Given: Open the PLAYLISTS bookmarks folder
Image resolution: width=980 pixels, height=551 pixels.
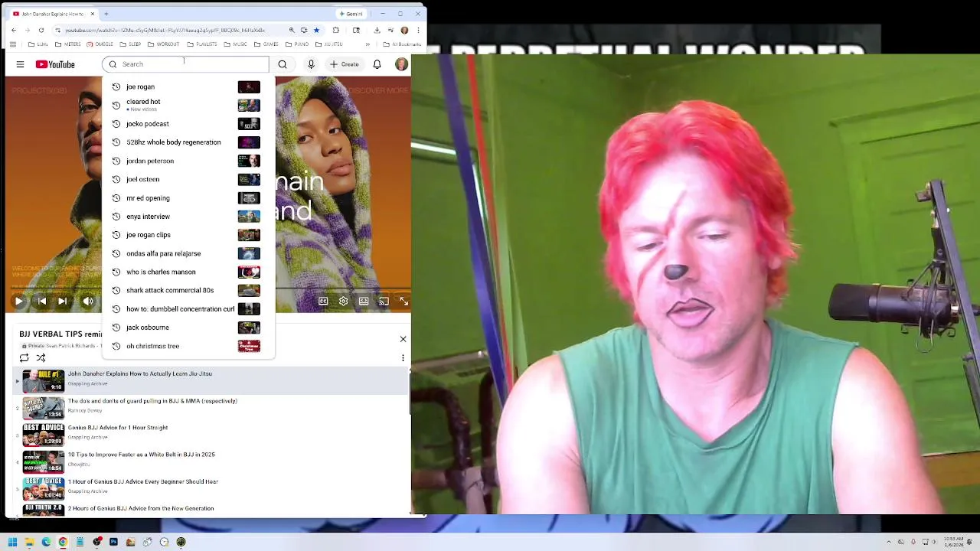Looking at the screenshot, I should click(x=202, y=44).
